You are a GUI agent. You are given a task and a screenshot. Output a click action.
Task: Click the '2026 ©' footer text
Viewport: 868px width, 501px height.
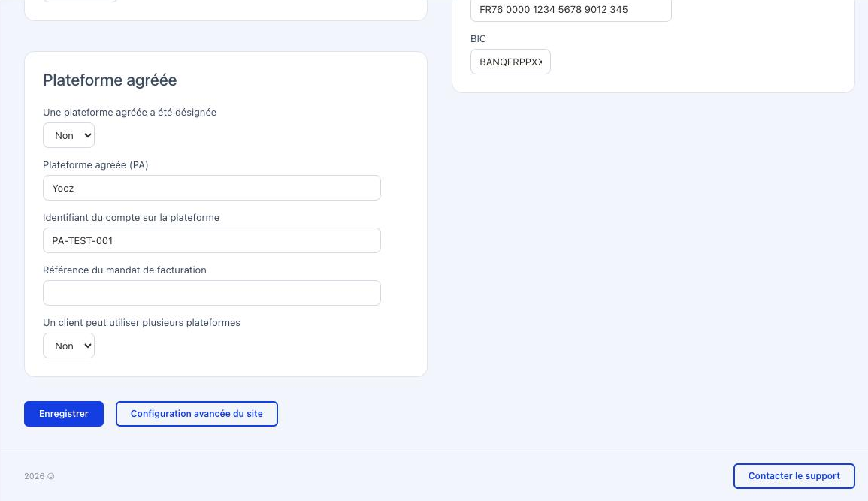pyautogui.click(x=39, y=476)
